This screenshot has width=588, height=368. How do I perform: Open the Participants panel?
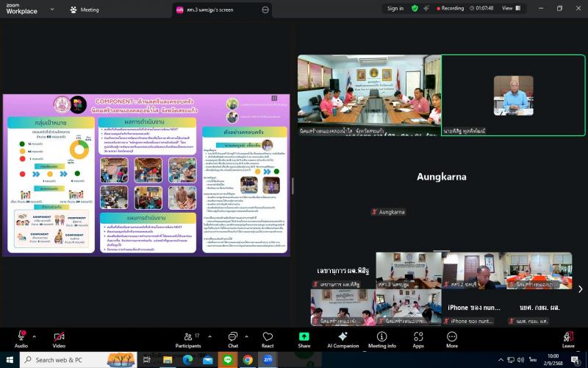pyautogui.click(x=188, y=339)
